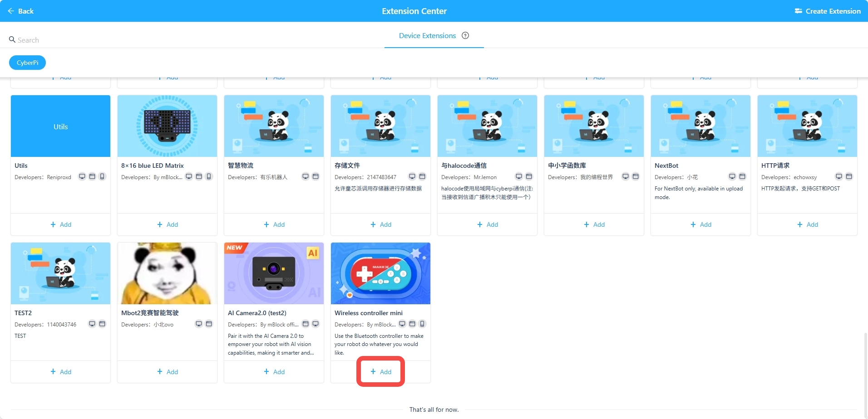Click the browser icon on AI Camera2.0 (test2) card
Screen dimensions: 868x419
pyautogui.click(x=305, y=324)
